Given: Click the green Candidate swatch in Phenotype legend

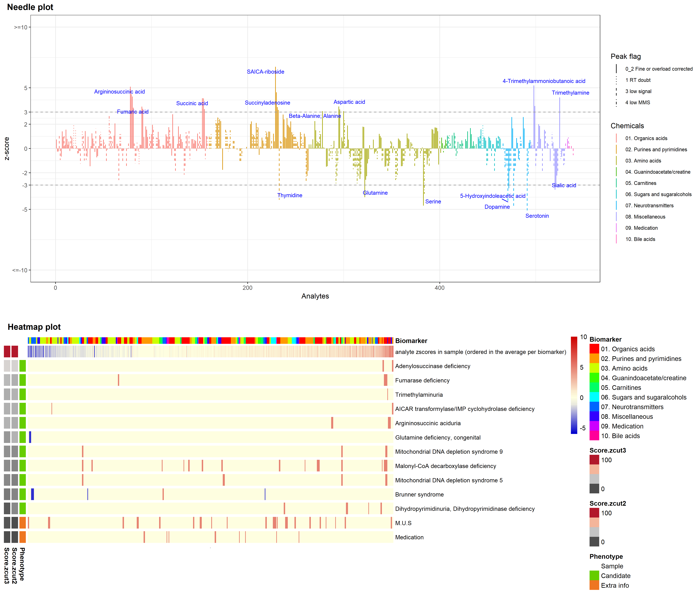Looking at the screenshot, I should coord(594,576).
